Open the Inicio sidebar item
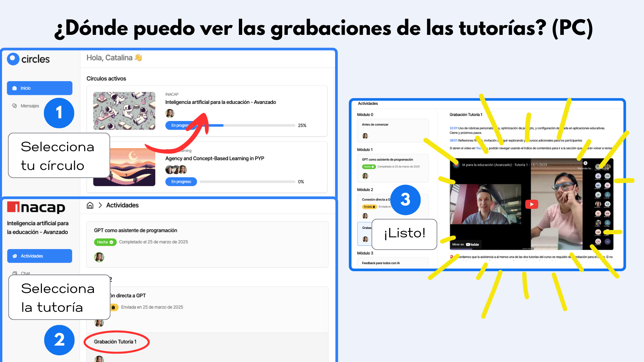The height and width of the screenshot is (362, 644). (40, 88)
